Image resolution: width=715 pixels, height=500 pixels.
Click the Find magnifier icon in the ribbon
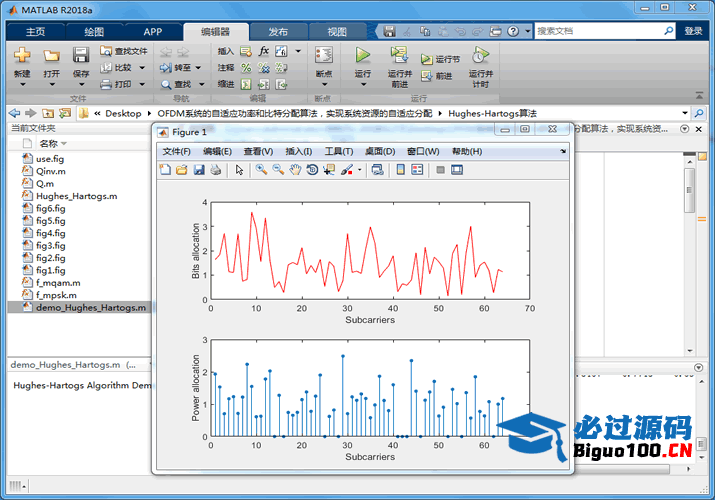pyautogui.click(x=166, y=84)
